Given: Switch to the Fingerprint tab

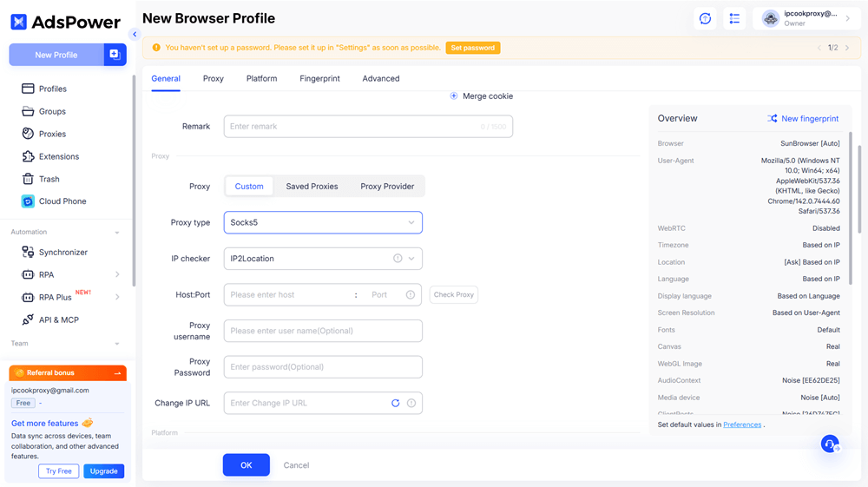Looking at the screenshot, I should point(319,78).
